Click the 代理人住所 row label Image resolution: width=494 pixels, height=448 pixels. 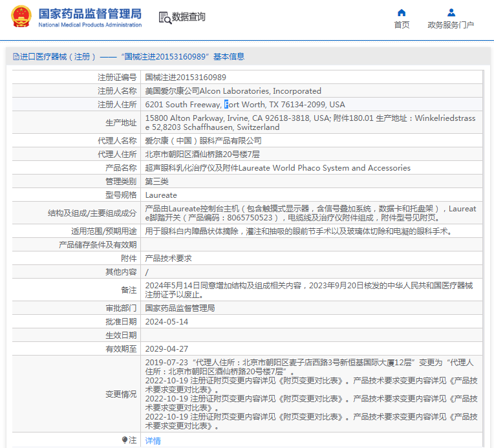[x=117, y=155]
